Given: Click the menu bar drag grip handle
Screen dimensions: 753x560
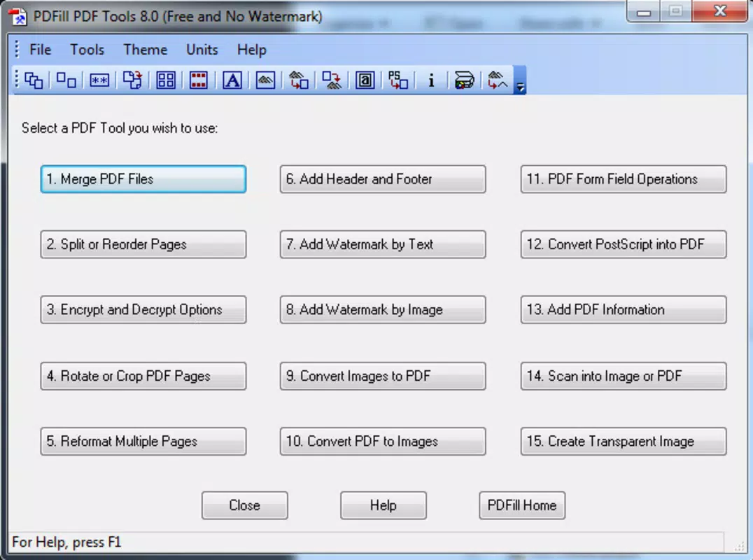Looking at the screenshot, I should [x=17, y=50].
